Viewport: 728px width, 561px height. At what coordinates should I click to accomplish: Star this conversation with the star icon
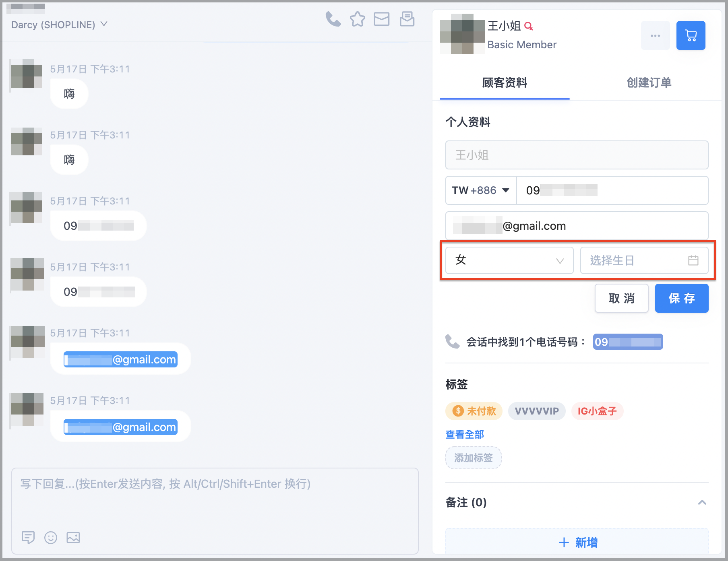coord(358,19)
